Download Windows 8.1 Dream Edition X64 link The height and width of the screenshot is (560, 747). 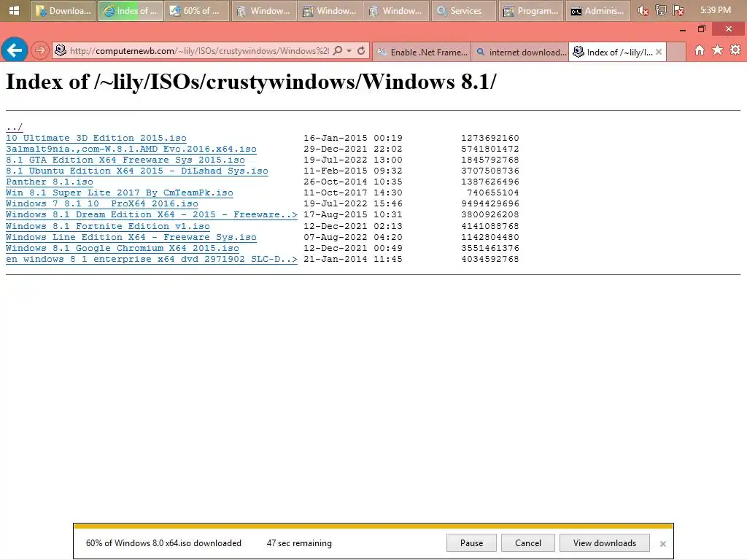(x=152, y=215)
